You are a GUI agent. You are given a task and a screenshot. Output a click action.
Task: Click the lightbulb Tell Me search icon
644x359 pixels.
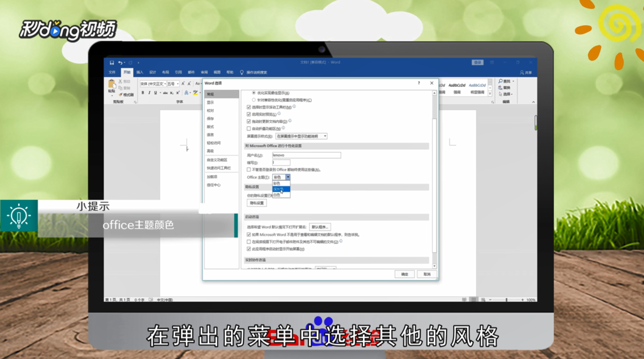click(x=242, y=72)
